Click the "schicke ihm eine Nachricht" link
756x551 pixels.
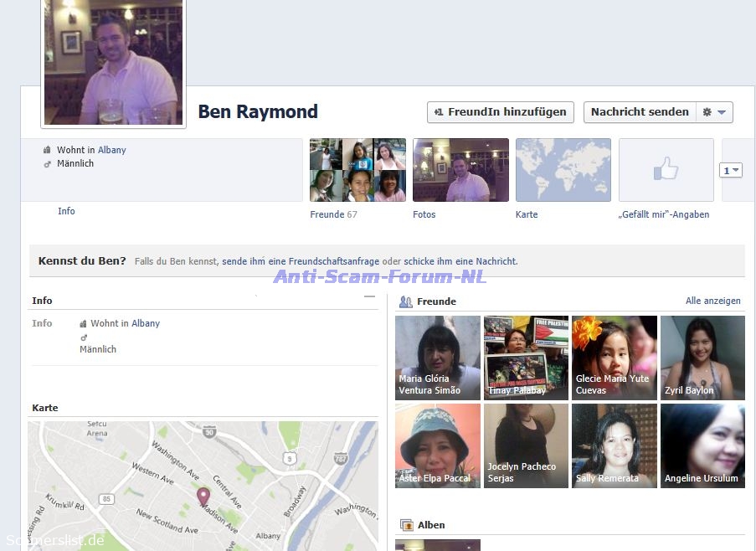(460, 261)
